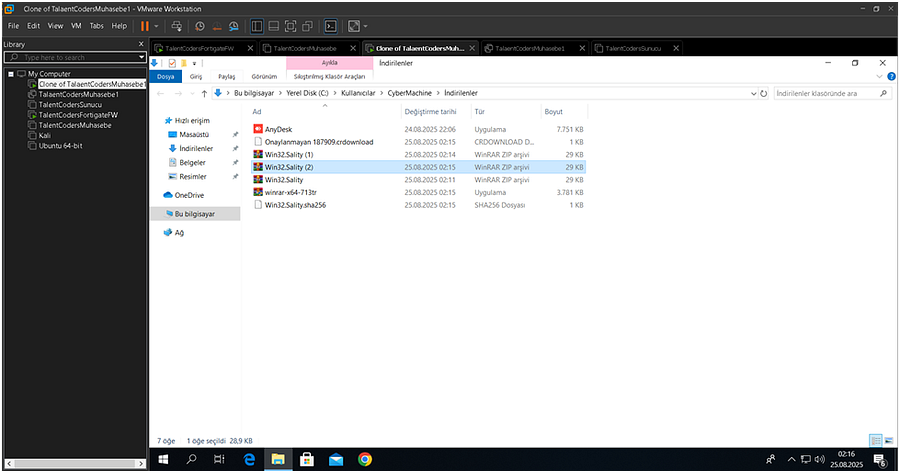This screenshot has height=473, width=900.
Task: Collapse the My Computer tree node
Action: tap(10, 74)
